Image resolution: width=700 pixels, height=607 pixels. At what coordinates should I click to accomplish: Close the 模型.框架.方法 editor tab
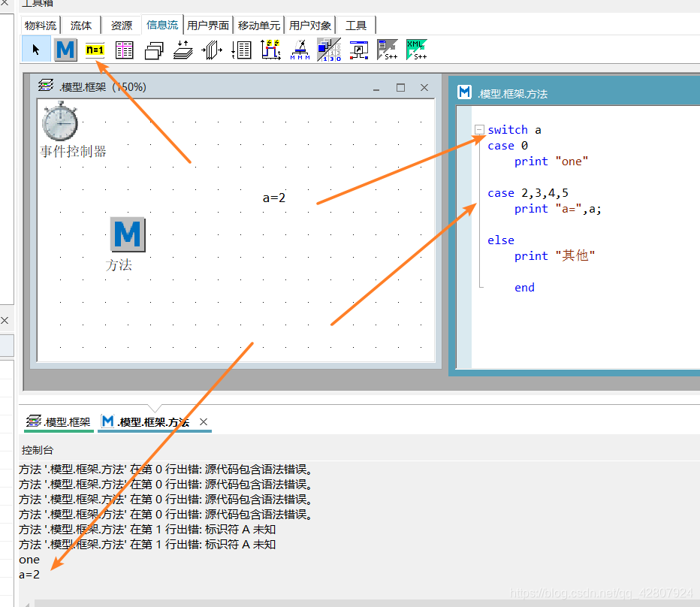click(203, 421)
